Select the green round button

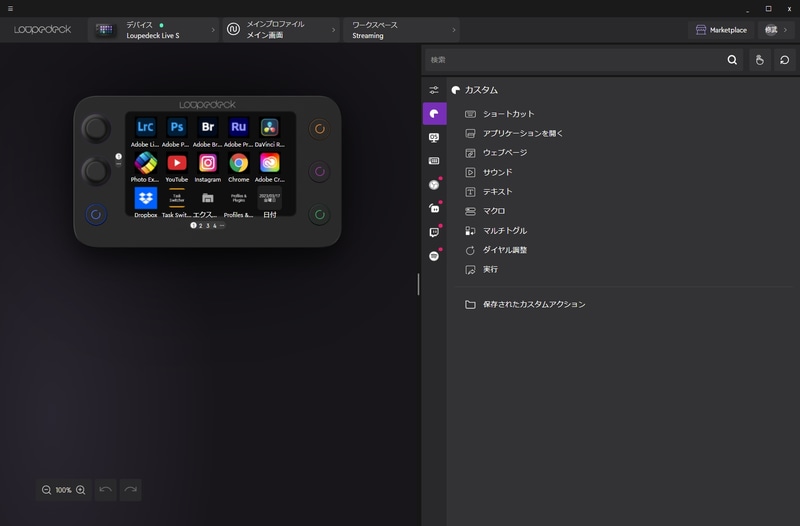[319, 215]
